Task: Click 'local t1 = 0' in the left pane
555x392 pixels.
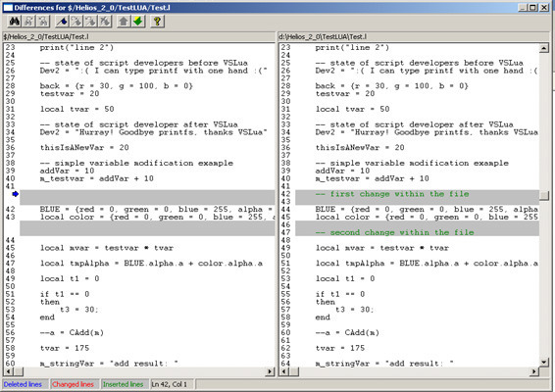Action: click(x=70, y=278)
